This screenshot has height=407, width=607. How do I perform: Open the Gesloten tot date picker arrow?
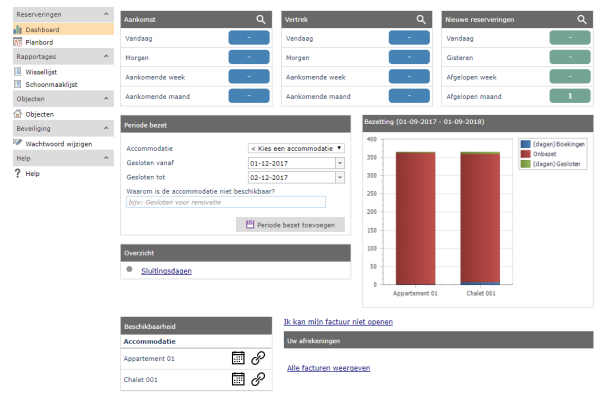pos(340,177)
